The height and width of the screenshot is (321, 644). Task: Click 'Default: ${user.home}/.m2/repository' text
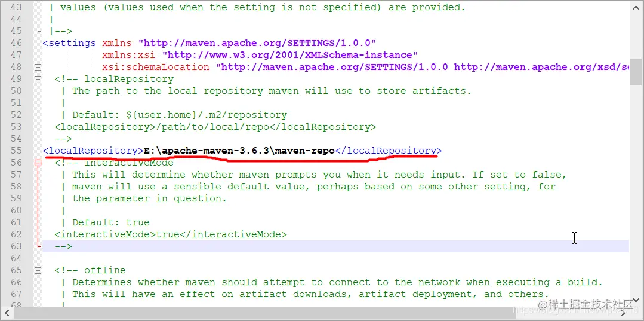(180, 115)
